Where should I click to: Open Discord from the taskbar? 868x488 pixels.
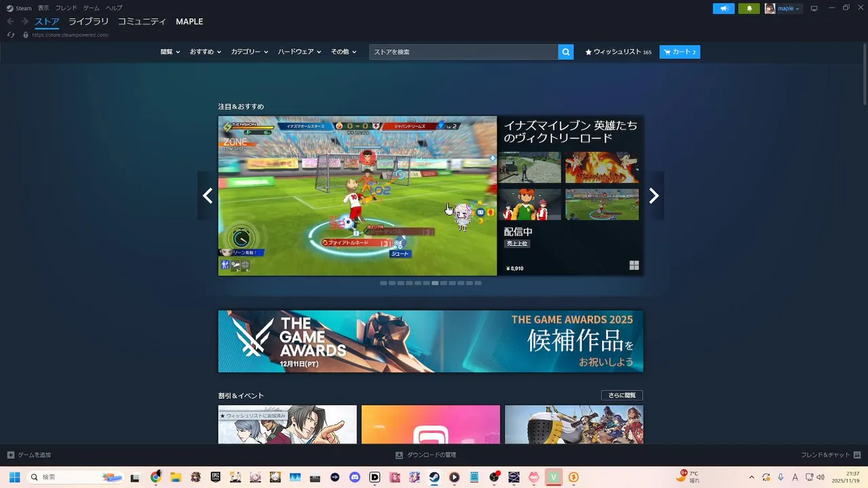coord(355,477)
